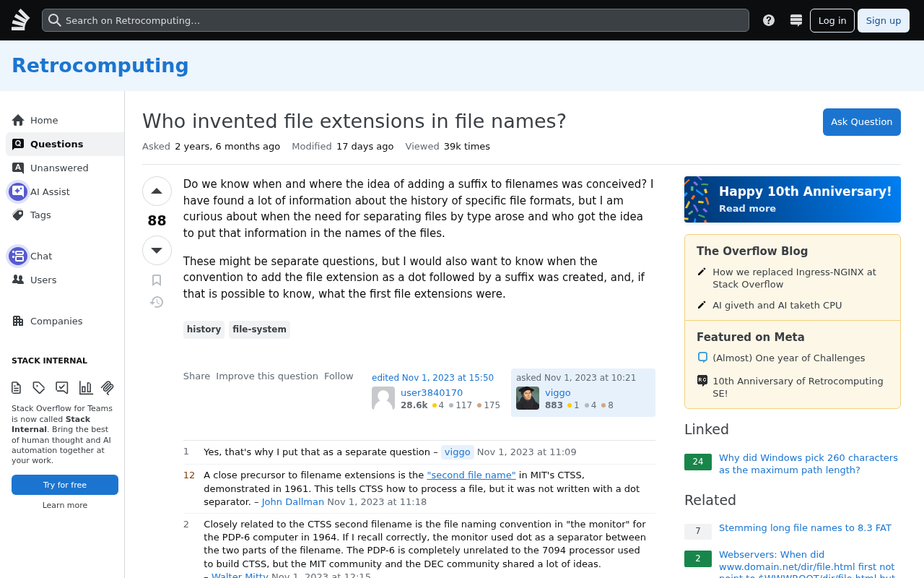
Task: Open AI giveth and AI taketh CPU
Action: [777, 306]
